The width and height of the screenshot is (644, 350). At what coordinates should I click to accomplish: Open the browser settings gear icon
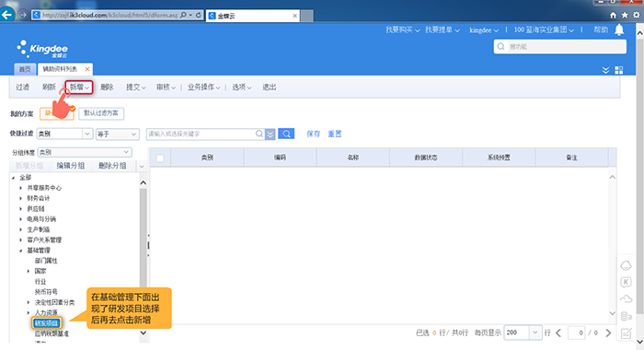tap(637, 16)
